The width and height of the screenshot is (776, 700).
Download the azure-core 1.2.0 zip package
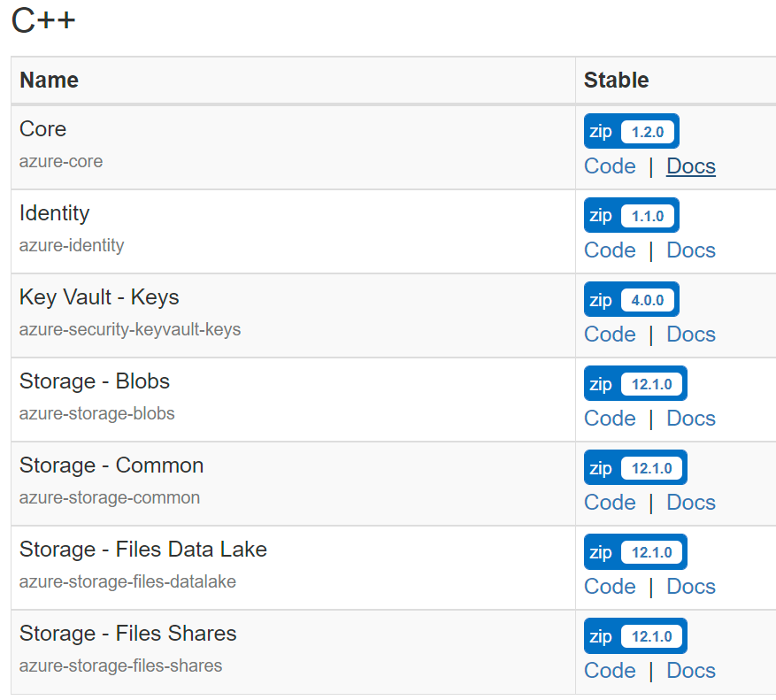click(631, 131)
